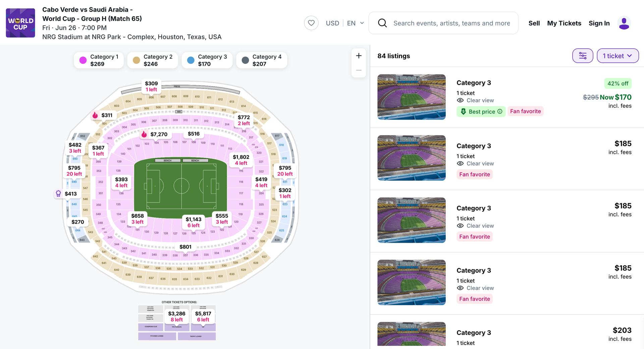Click the World Cup logo

[x=20, y=23]
